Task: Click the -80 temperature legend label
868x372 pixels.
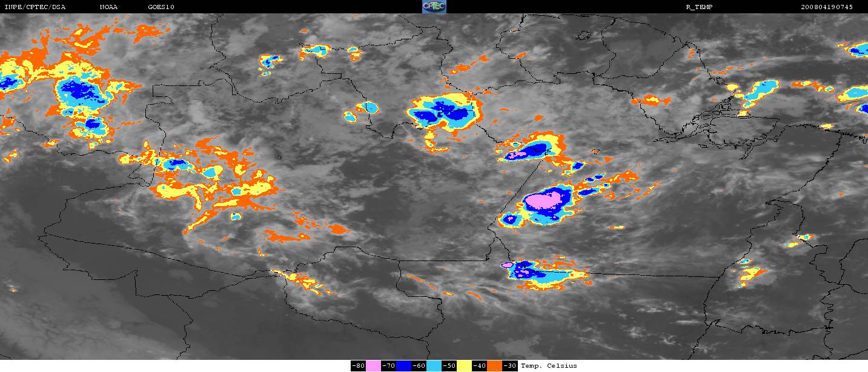Action: tap(358, 366)
